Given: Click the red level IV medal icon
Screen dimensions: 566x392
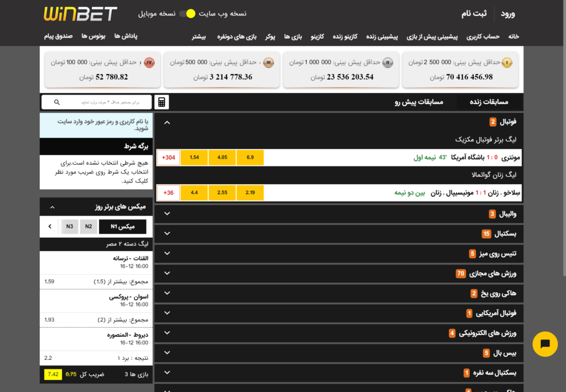Looking at the screenshot, I should pyautogui.click(x=149, y=62).
